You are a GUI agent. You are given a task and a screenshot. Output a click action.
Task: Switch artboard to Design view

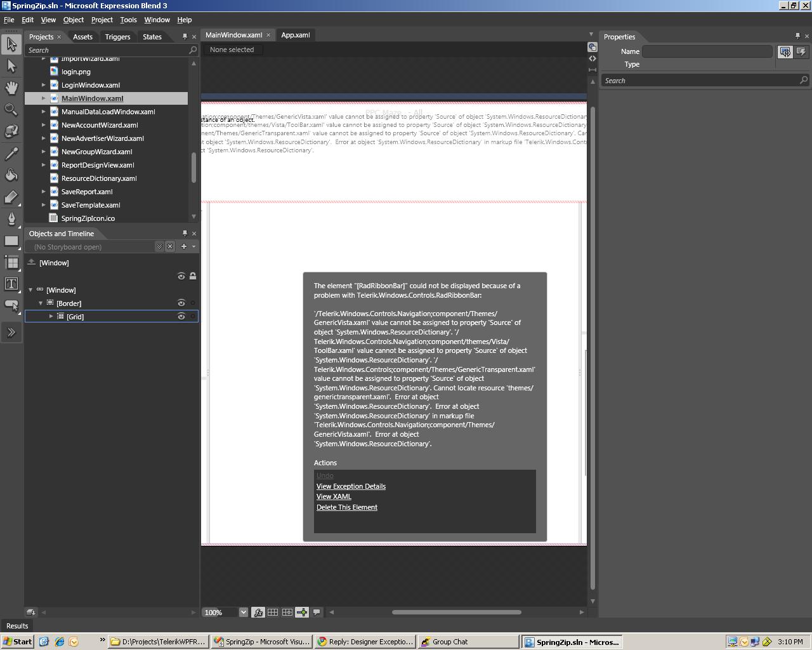(x=593, y=47)
